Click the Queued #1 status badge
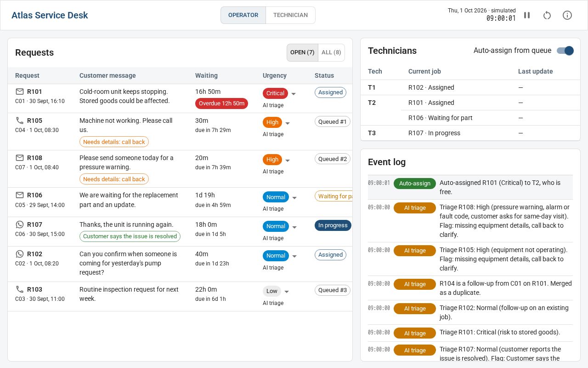 tap(333, 122)
